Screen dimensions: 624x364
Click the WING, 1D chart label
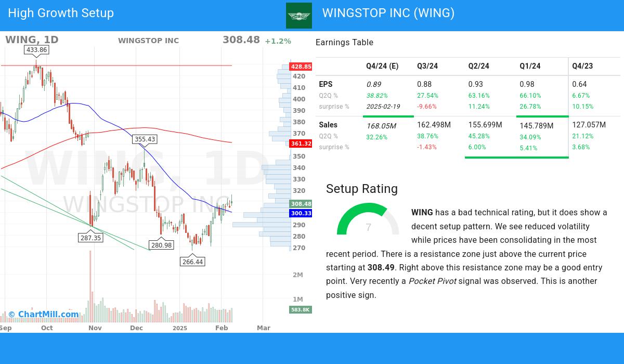[32, 40]
